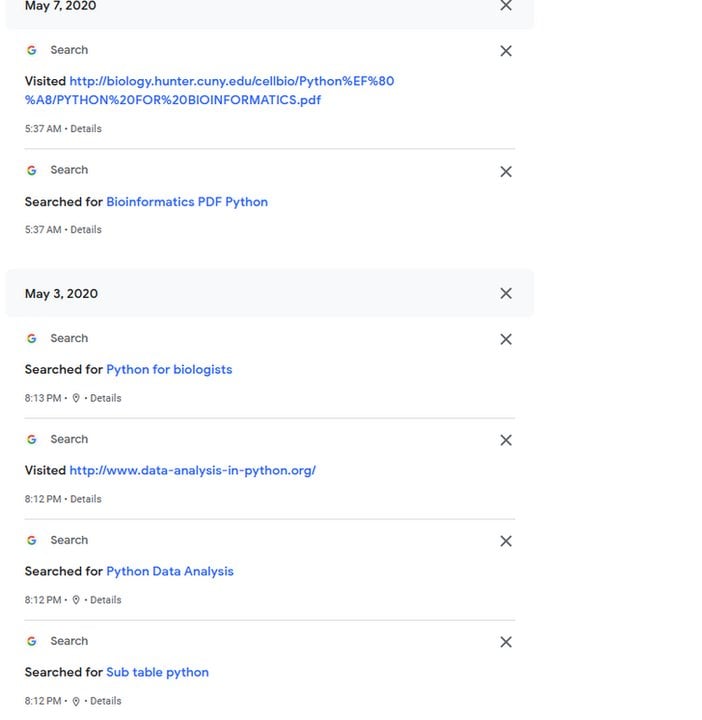Image resolution: width=702 pixels, height=720 pixels.
Task: Open the 'Python Data Analysis' search link
Action: click(170, 572)
